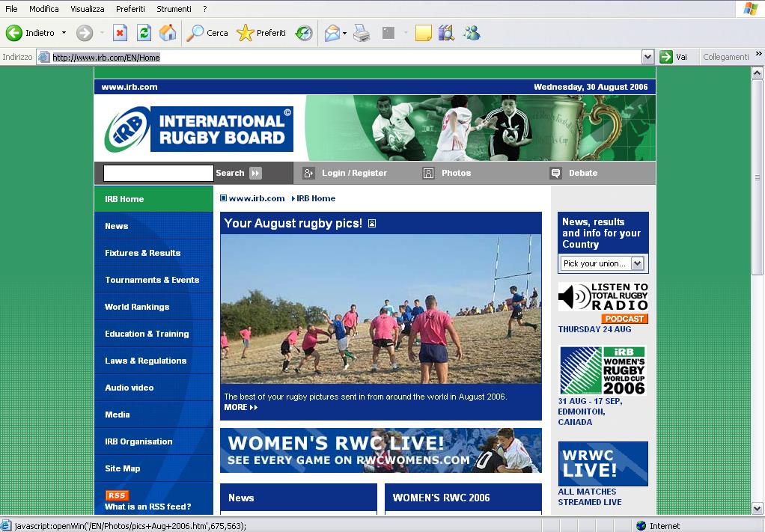765x532 pixels.
Task: Click the mail envelope icon
Action: (332, 33)
